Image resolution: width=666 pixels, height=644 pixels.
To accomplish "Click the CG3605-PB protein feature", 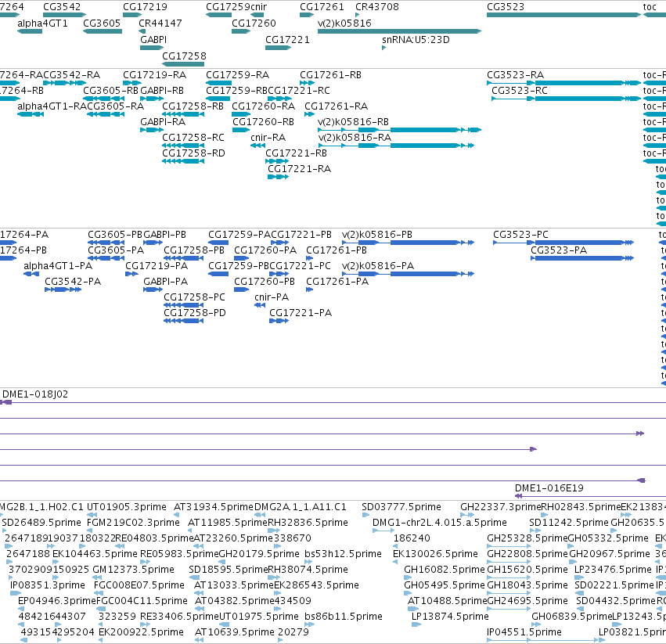I will pos(106,243).
